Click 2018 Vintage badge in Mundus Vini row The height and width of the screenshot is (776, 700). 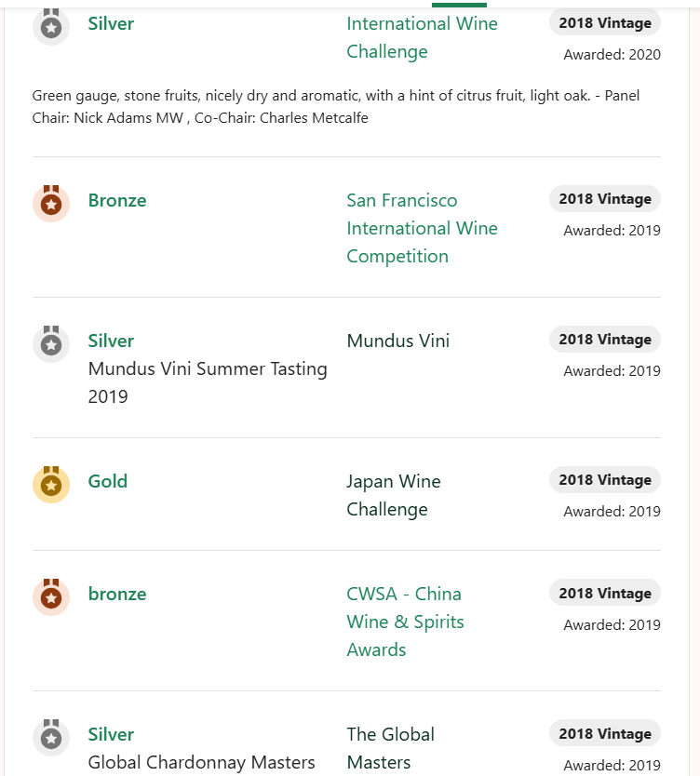605,339
